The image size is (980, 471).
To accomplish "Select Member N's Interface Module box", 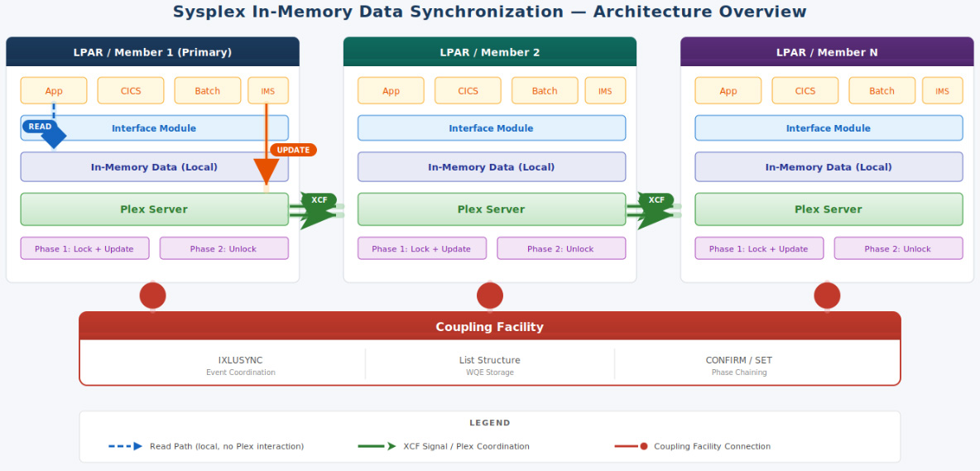I will 829,128.
